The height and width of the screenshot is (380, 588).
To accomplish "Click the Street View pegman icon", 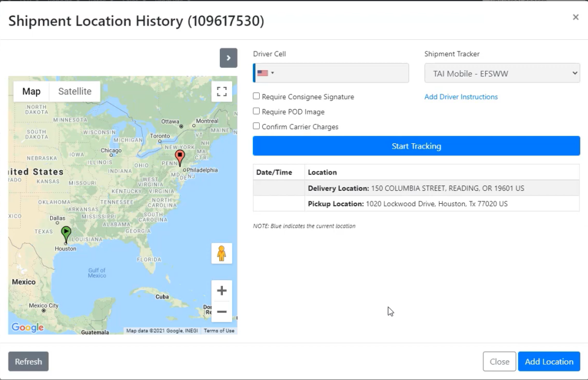I will (222, 253).
